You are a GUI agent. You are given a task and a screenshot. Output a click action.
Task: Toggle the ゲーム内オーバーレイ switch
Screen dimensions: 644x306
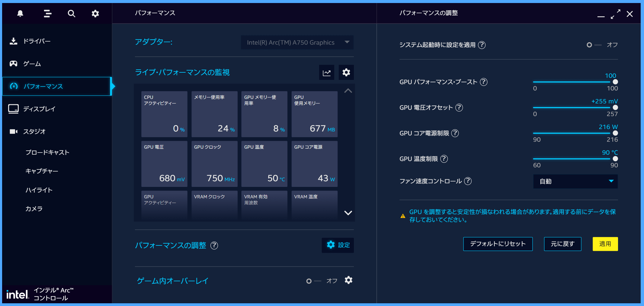[314, 281]
